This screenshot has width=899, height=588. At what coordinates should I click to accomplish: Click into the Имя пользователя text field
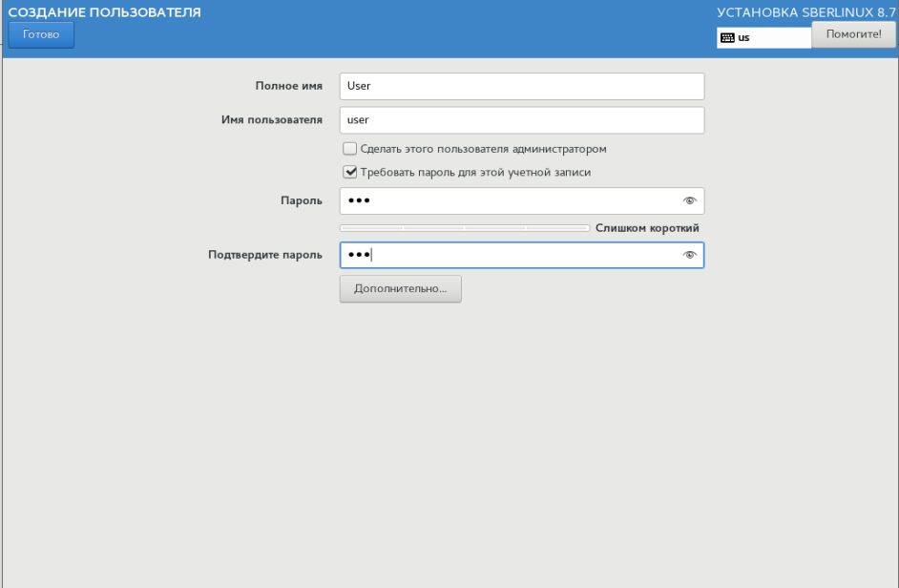[521, 120]
